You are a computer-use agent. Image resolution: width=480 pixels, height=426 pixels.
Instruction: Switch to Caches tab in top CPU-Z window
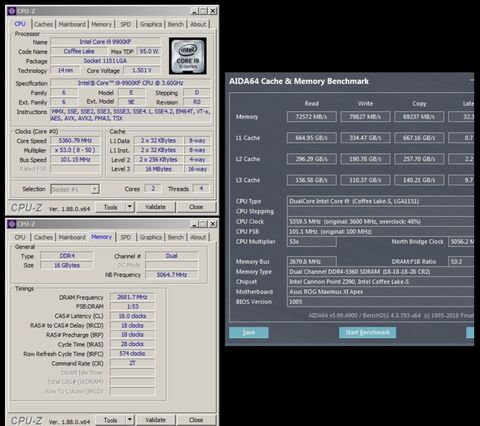coord(43,24)
